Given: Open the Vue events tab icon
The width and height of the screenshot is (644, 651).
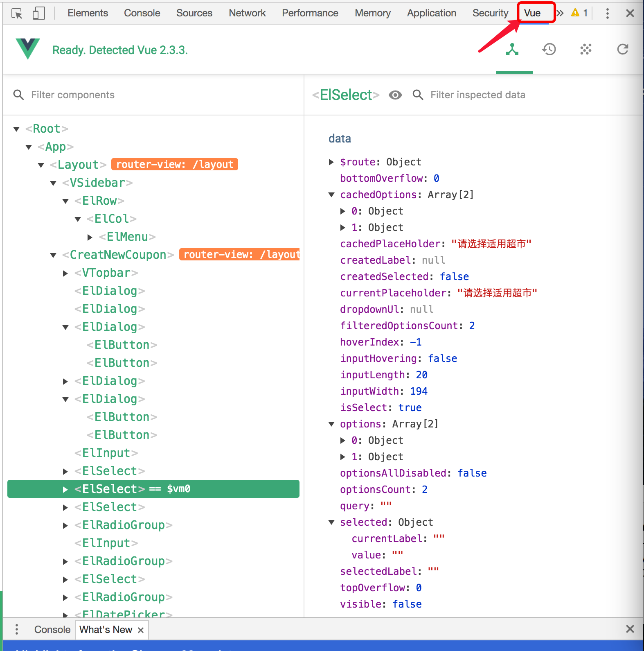Looking at the screenshot, I should point(586,50).
